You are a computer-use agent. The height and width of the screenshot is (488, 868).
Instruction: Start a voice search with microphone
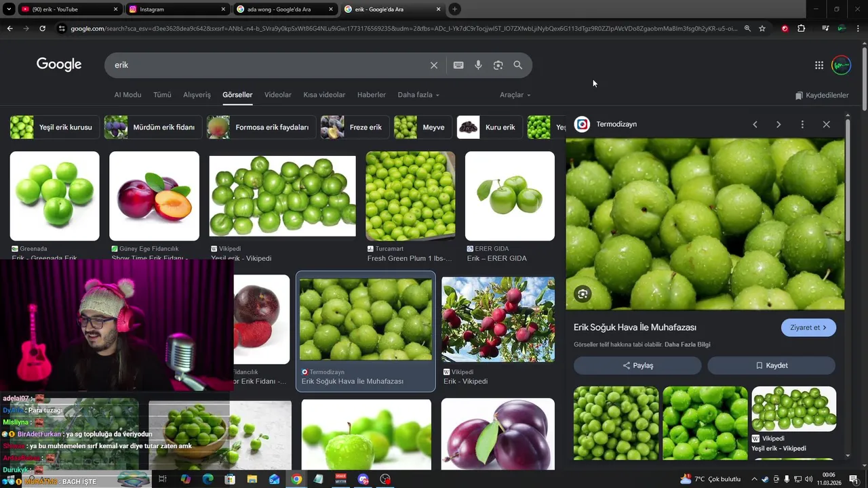tap(478, 65)
